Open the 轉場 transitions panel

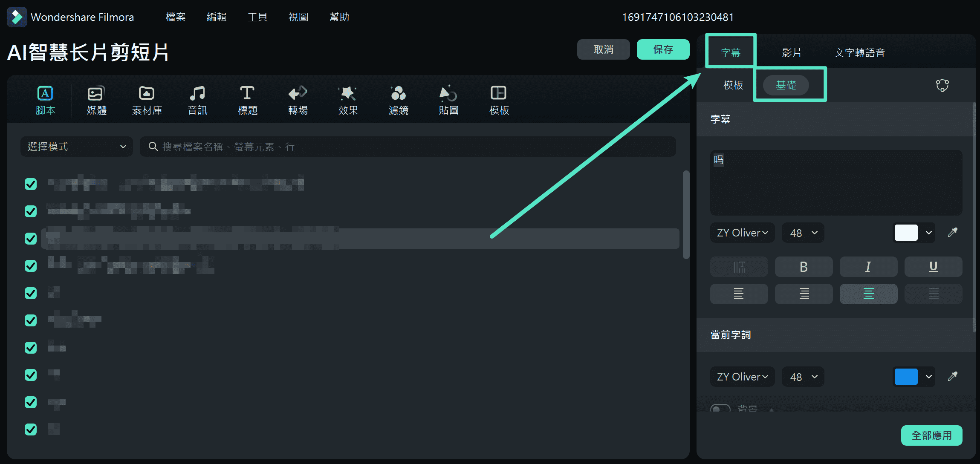click(x=298, y=101)
